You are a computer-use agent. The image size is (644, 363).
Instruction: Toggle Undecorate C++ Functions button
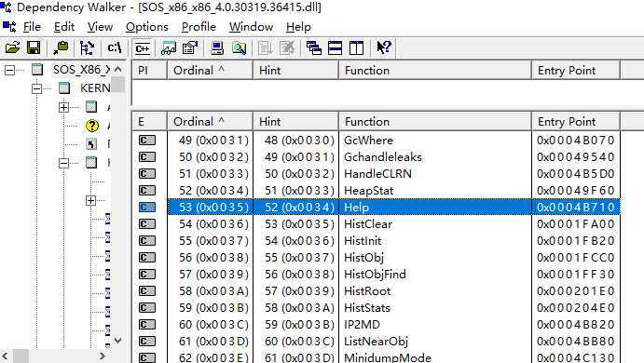[143, 48]
